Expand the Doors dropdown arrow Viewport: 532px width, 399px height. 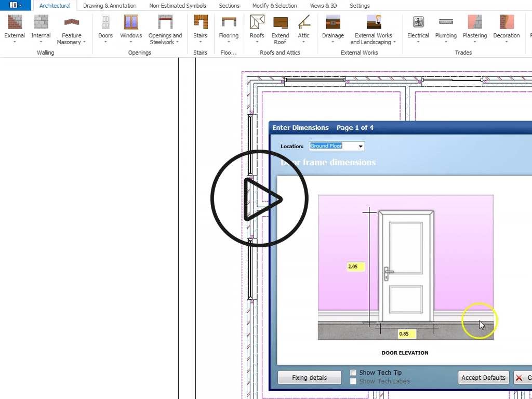pyautogui.click(x=105, y=42)
